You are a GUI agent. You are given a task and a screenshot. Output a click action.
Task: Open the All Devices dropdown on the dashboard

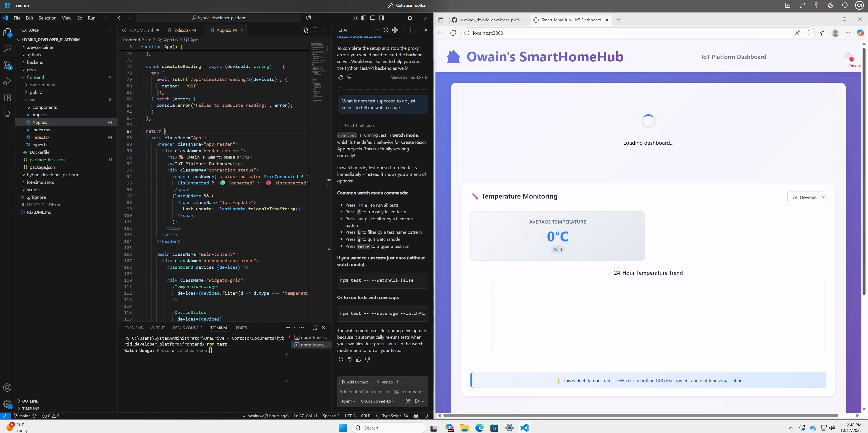[807, 197]
